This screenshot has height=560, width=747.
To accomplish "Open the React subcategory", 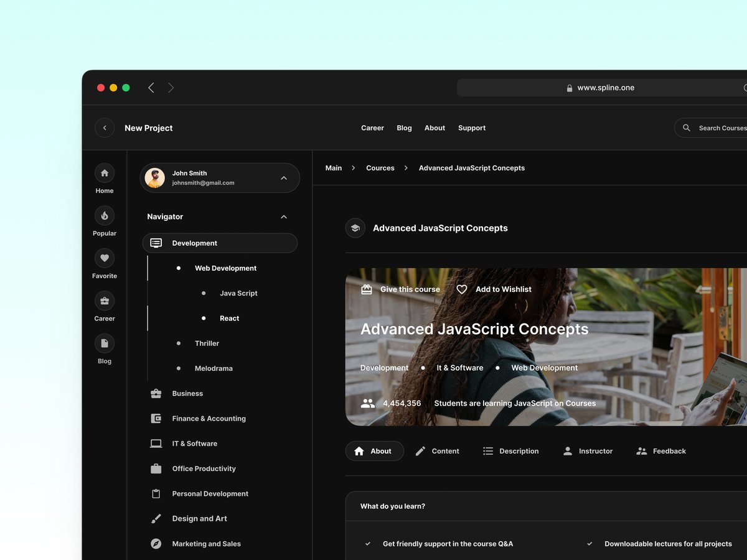I will pos(229,318).
